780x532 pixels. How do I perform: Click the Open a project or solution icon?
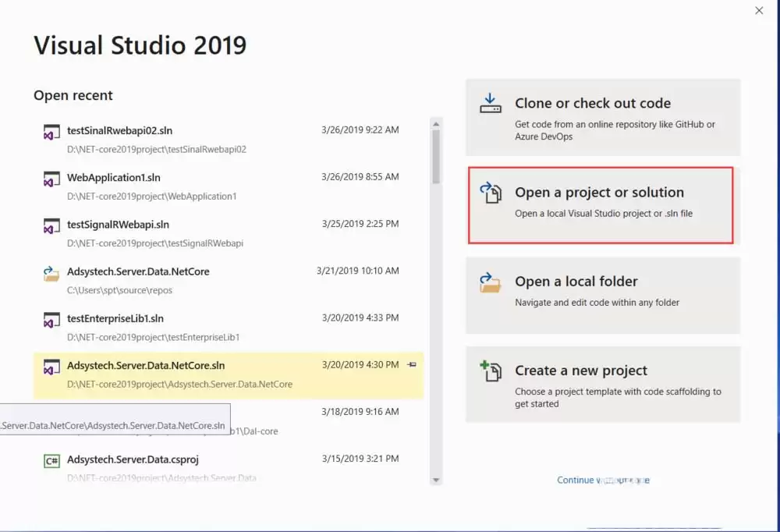coord(491,191)
